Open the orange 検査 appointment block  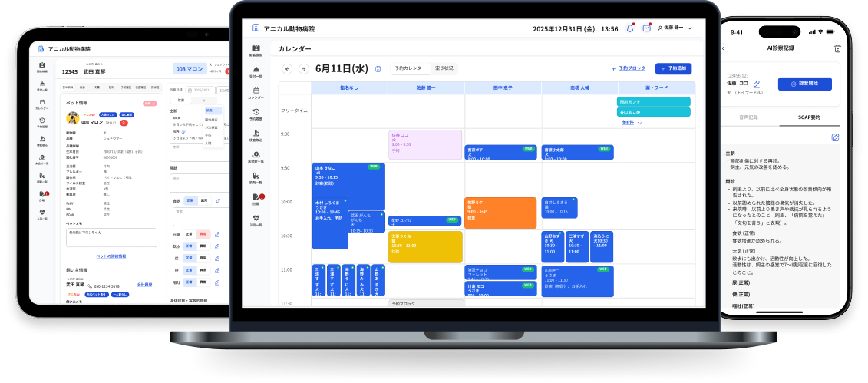(500, 213)
